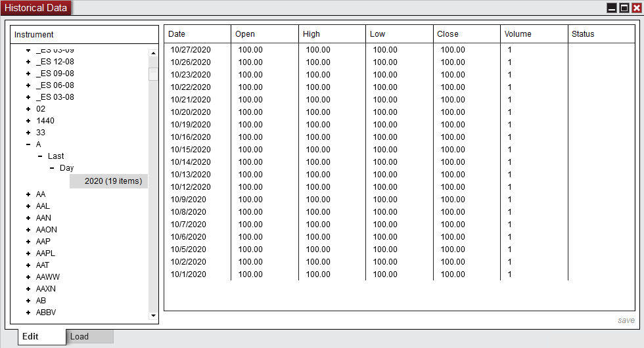This screenshot has width=644, height=348.
Task: Switch to the Load tab
Action: (89, 336)
